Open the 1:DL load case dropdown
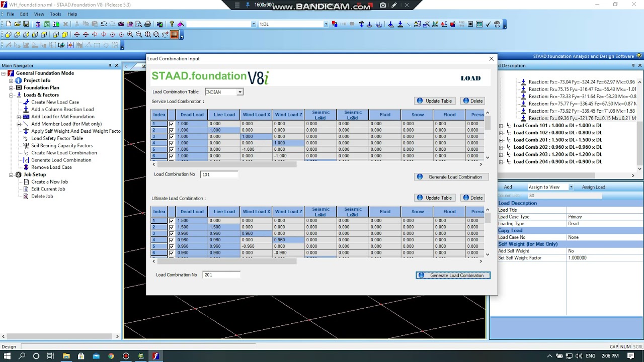This screenshot has height=362, width=644. 326,24
